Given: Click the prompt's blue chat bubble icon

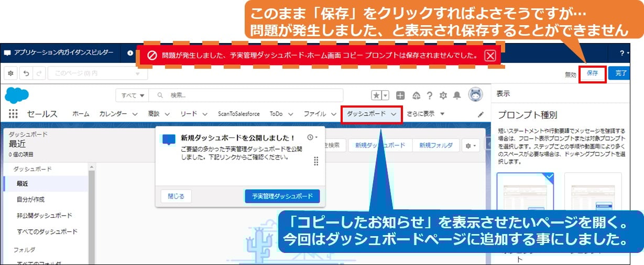Looking at the screenshot, I should (169, 140).
